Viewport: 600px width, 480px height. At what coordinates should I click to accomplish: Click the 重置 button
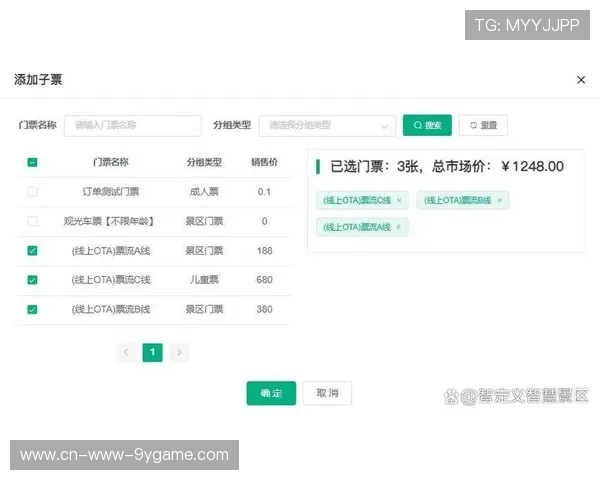tap(483, 125)
